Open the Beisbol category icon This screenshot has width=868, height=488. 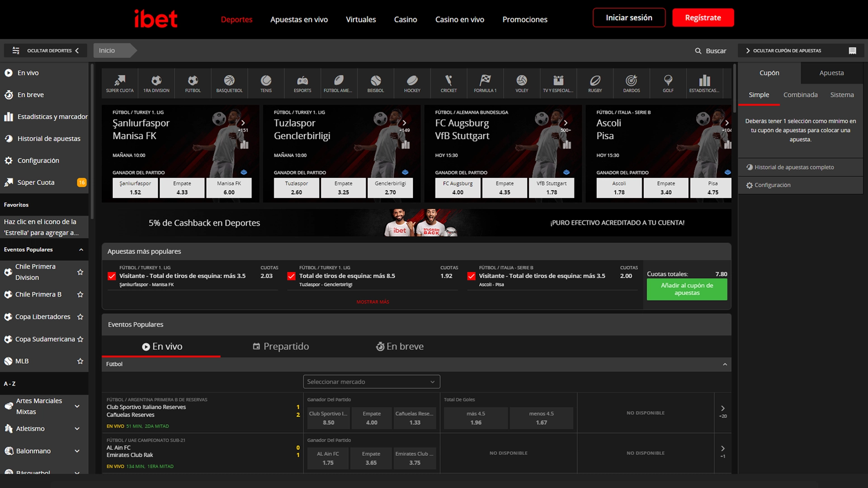(376, 83)
